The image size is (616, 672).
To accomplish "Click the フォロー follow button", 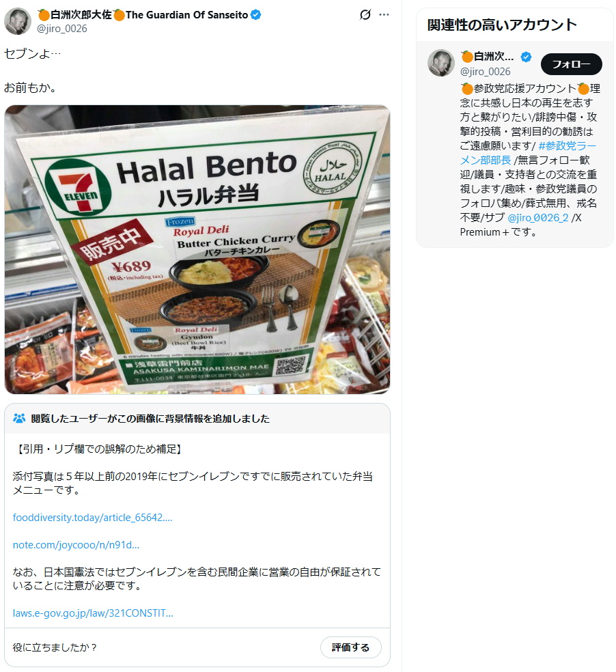I will 572,64.
